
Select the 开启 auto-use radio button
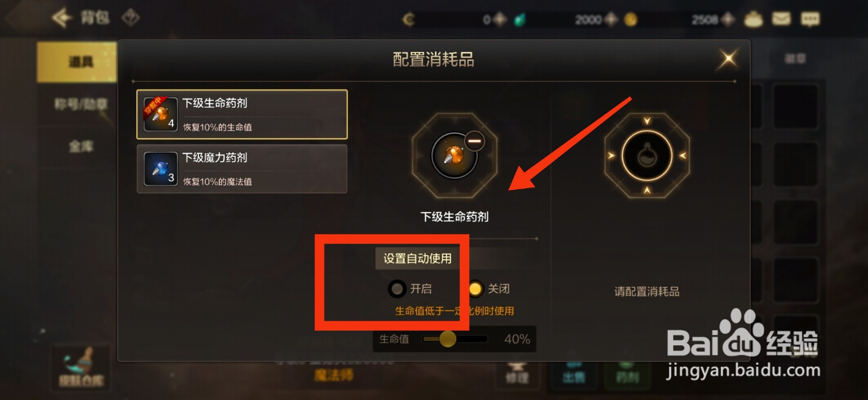tap(397, 289)
